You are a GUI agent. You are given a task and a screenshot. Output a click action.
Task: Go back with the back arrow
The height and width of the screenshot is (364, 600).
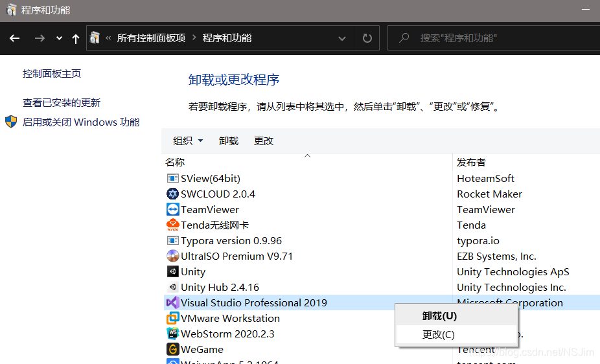(14, 38)
